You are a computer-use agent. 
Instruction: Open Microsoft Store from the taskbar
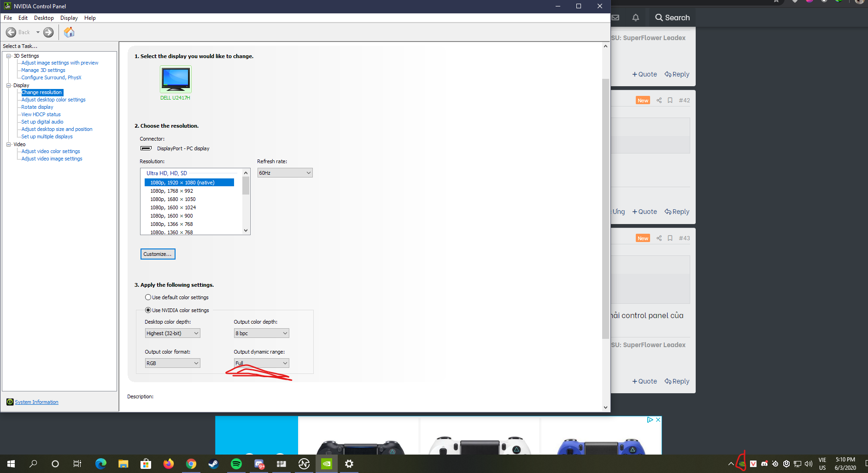146,464
